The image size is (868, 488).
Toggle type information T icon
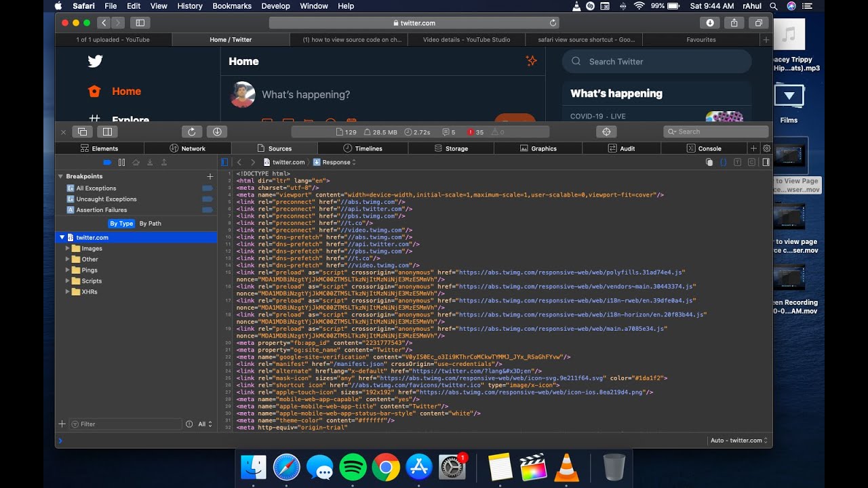[x=737, y=163]
